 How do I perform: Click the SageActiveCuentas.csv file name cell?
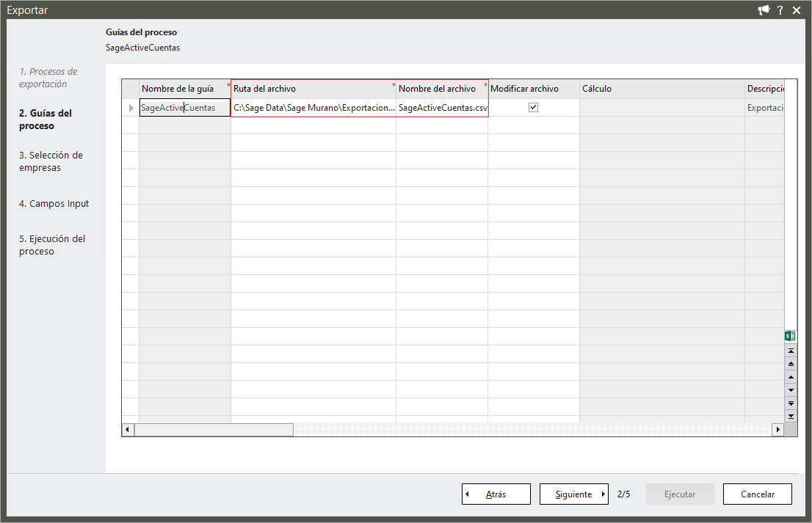(x=442, y=108)
